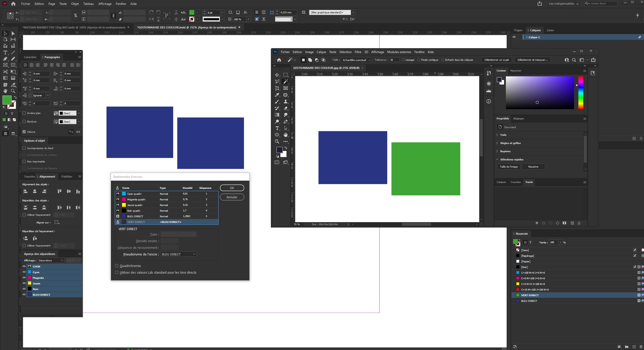This screenshot has width=644, height=350.
Task: Switch to the Nuancier tab in Photoshop
Action: click(516, 70)
